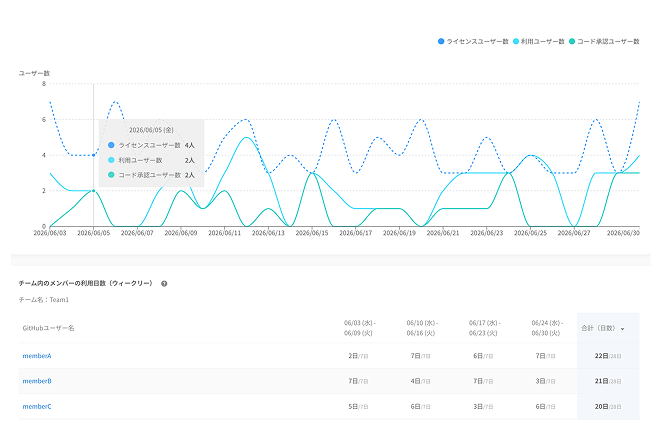Click the blue license swatch in tooltip
This screenshot has width=662, height=422.
pyautogui.click(x=111, y=145)
